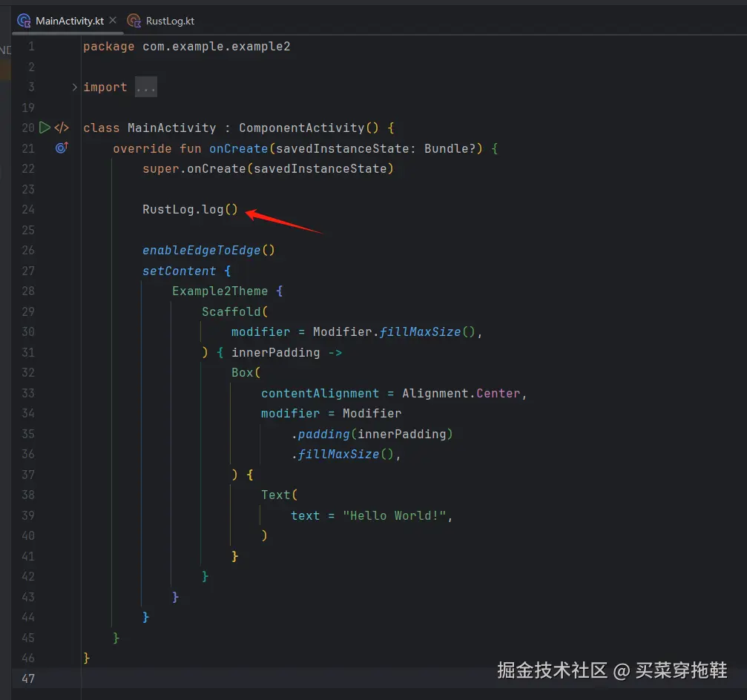Image resolution: width=747 pixels, height=700 pixels.
Task: Click Alignment.Center on line 33
Action: pyautogui.click(x=461, y=393)
